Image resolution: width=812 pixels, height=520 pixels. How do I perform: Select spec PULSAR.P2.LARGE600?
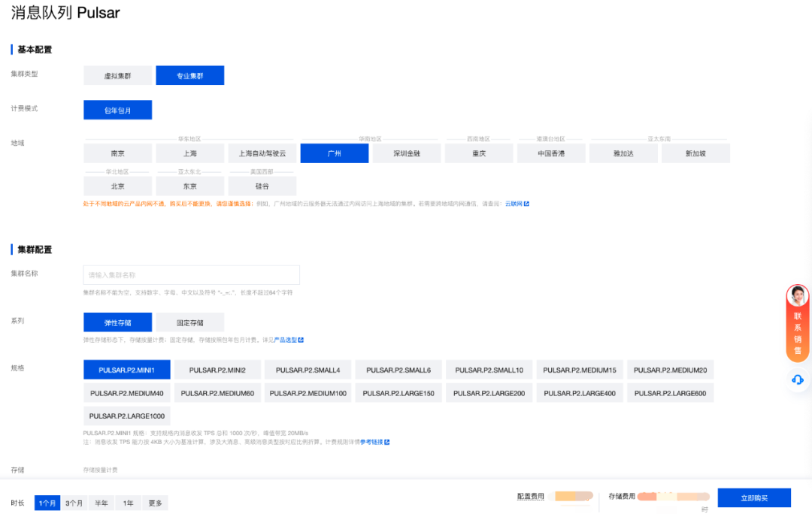[671, 393]
